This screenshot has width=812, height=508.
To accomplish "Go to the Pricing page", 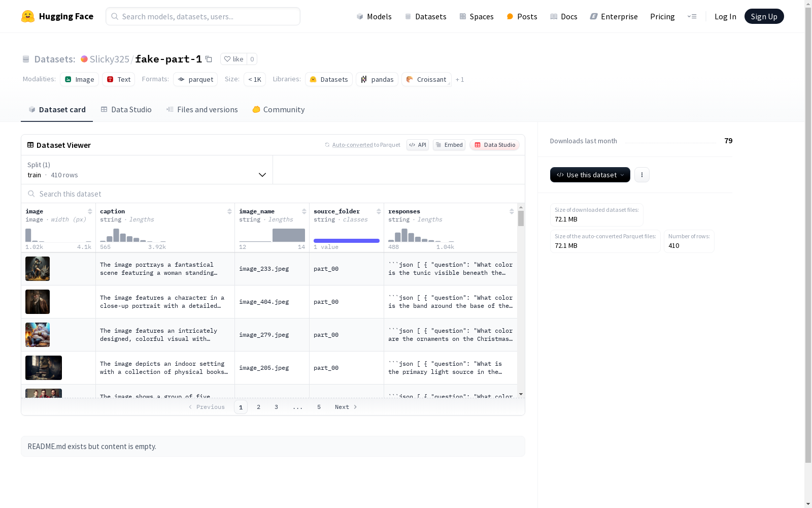I will [x=662, y=16].
